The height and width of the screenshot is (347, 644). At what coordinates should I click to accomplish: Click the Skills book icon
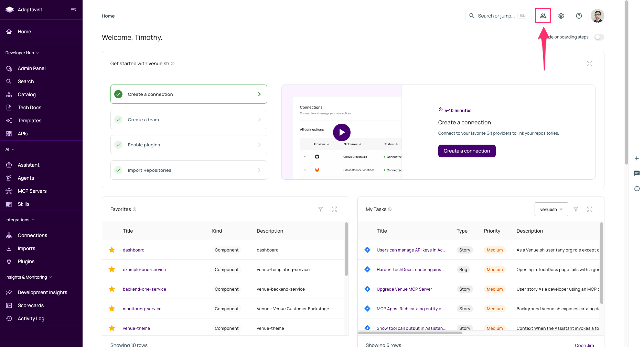[9, 204]
